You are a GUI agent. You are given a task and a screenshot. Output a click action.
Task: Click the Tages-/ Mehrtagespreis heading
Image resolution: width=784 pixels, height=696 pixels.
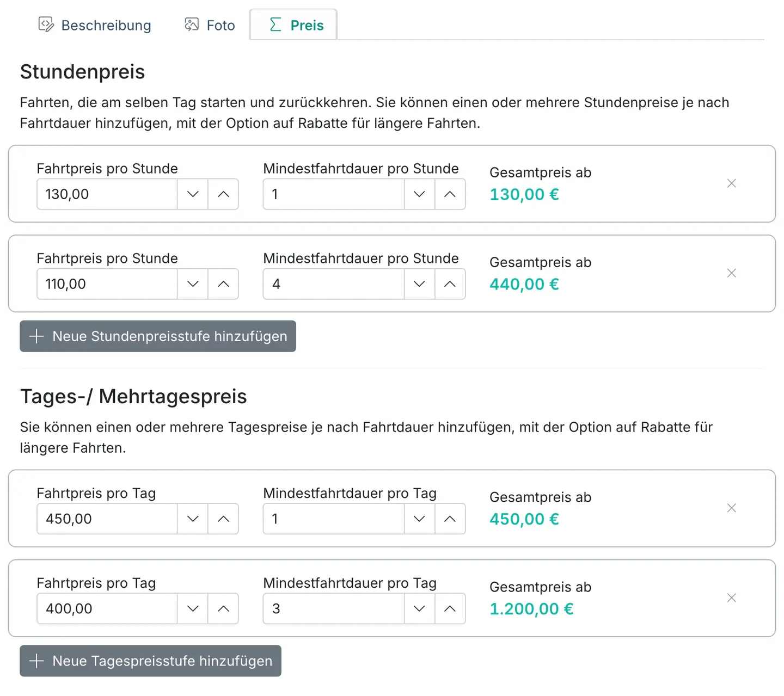tap(133, 397)
